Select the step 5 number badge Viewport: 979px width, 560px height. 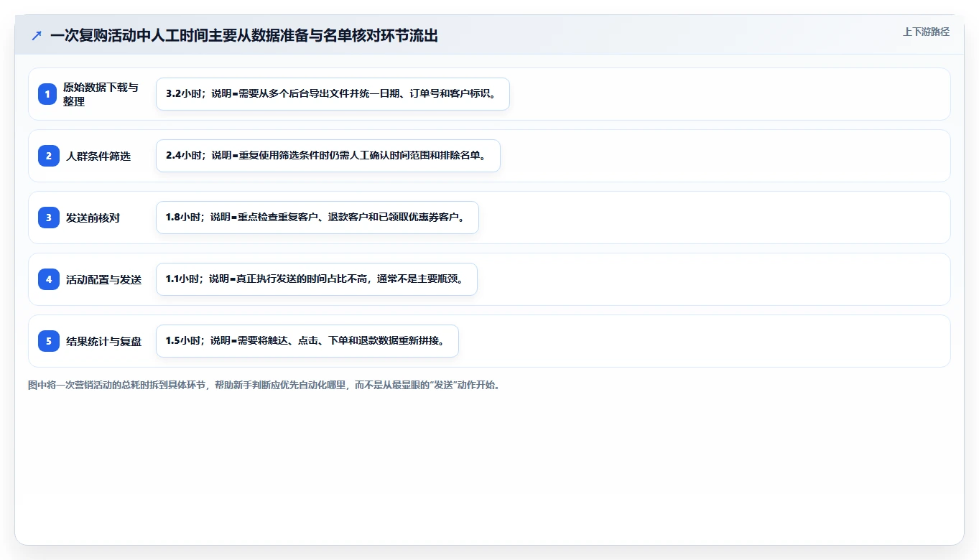coord(48,341)
